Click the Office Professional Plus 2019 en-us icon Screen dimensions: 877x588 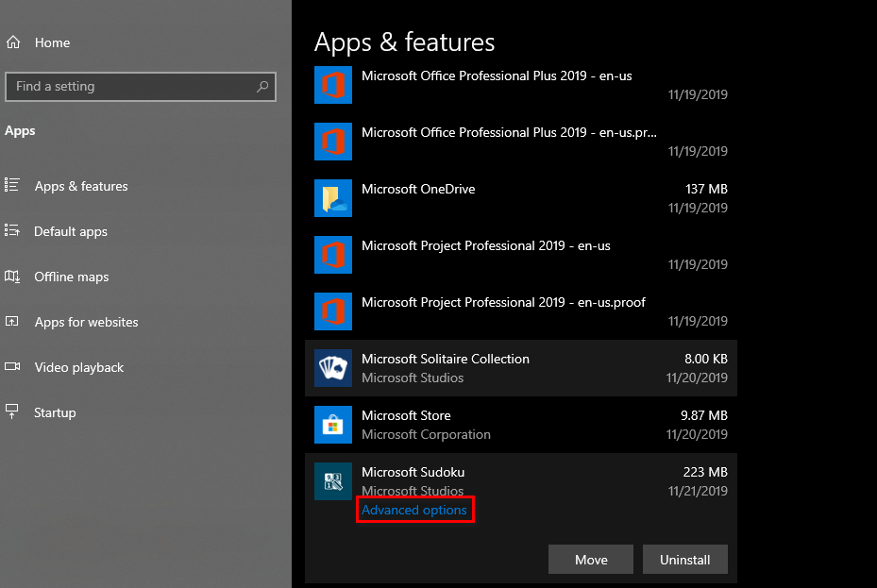coord(332,85)
